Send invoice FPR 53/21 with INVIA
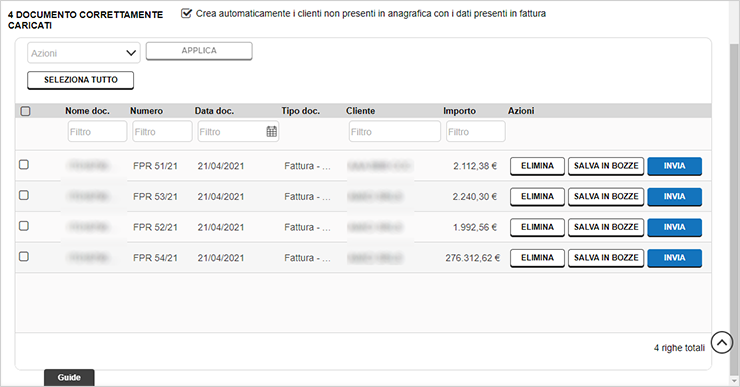The image size is (740, 387). 674,197
